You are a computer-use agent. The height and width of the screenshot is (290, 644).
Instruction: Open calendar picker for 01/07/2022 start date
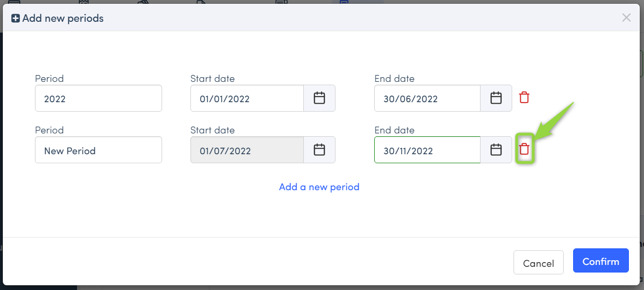point(319,150)
